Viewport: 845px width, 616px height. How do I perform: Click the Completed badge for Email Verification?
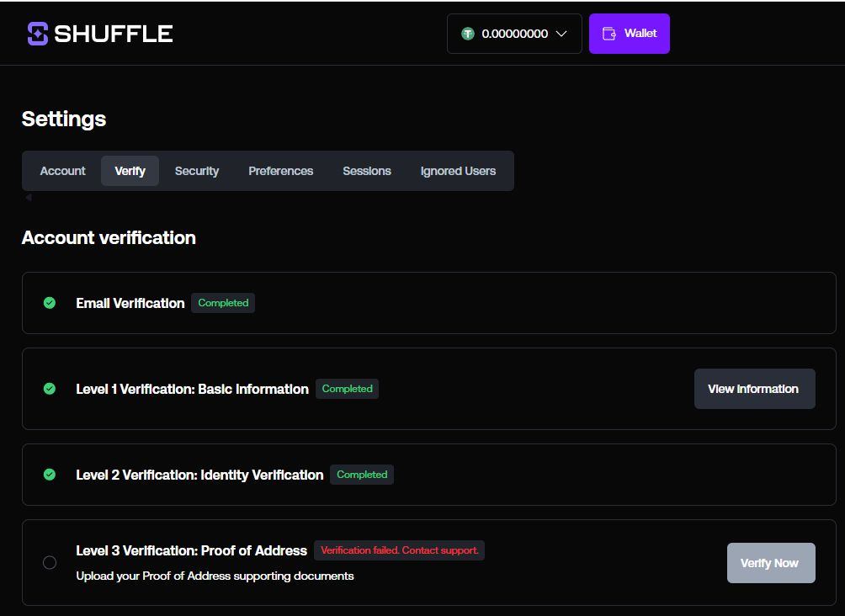point(223,303)
